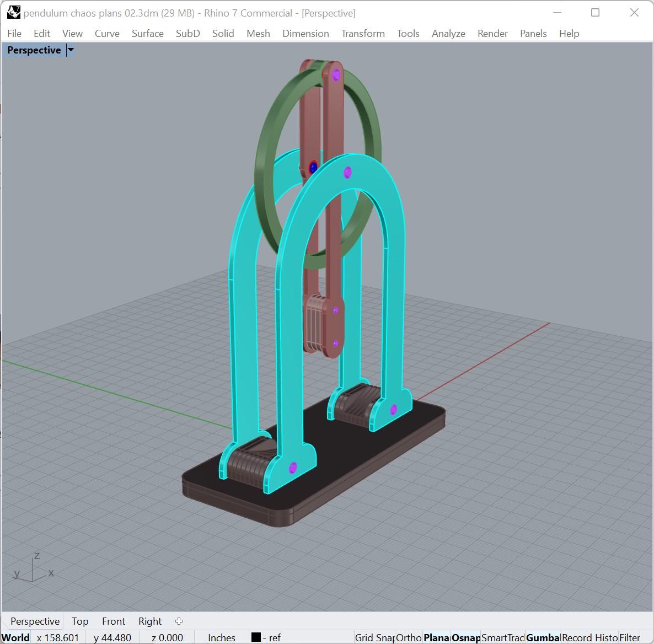Click the Rhino application icon in title bar
This screenshot has height=644, width=654.
tap(13, 13)
